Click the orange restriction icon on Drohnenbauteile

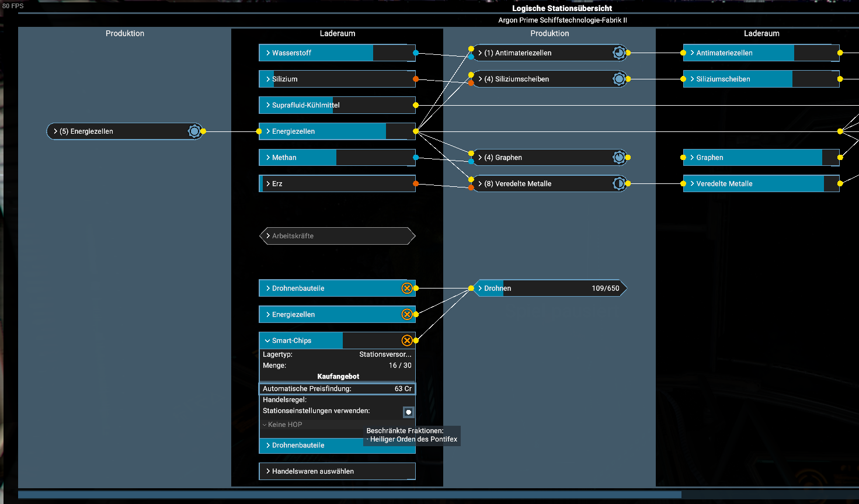point(407,288)
